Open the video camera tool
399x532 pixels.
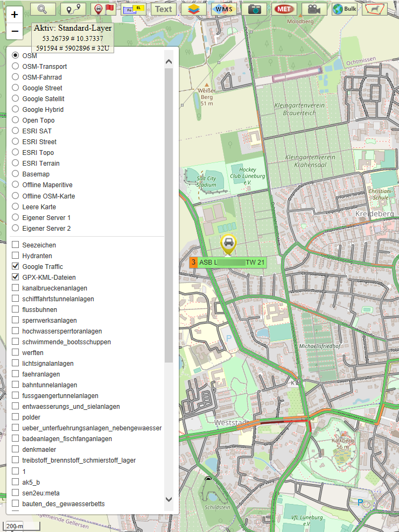pos(314,9)
